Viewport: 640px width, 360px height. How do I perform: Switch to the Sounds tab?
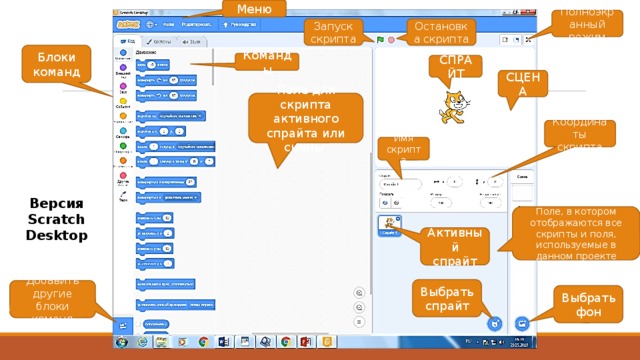(x=192, y=42)
